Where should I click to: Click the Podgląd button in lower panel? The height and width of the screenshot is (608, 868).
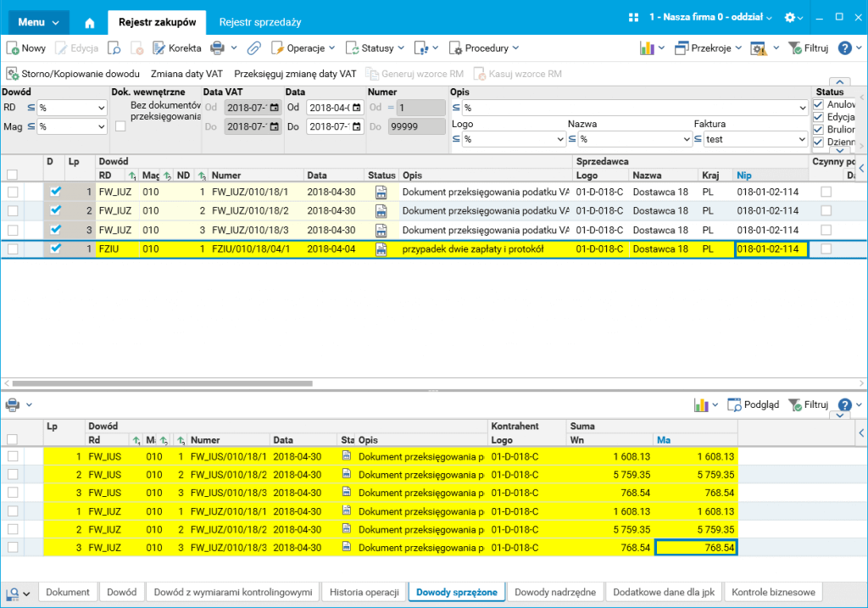point(754,404)
